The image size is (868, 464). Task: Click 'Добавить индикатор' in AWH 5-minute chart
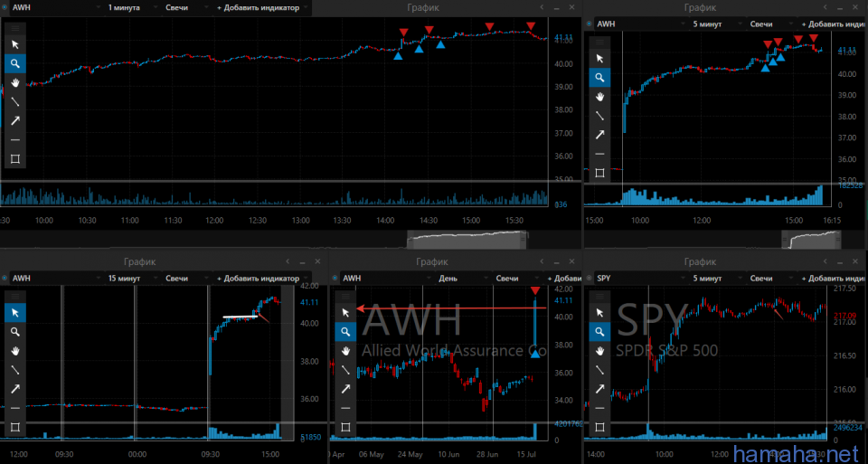(x=834, y=24)
